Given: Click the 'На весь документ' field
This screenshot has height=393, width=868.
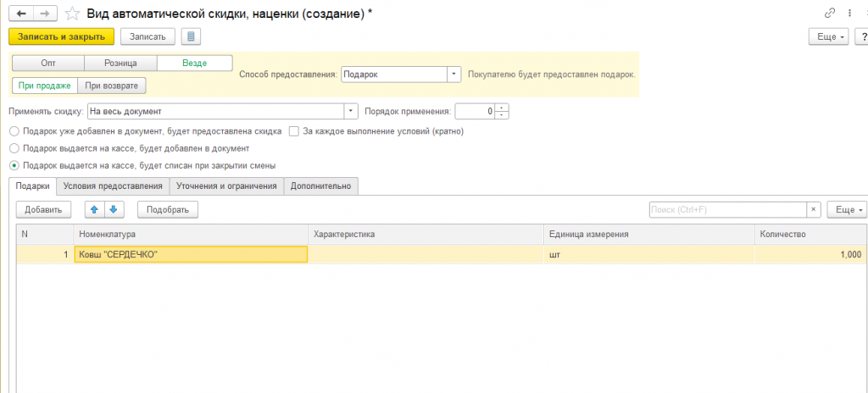Looking at the screenshot, I should click(216, 111).
